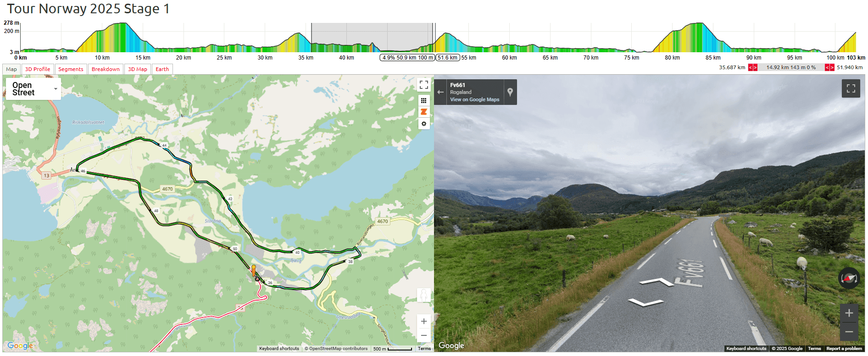Switch to the 3D Map tab
The width and height of the screenshot is (868, 356).
(138, 69)
